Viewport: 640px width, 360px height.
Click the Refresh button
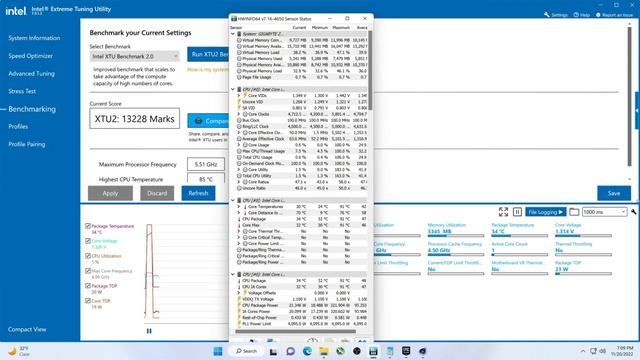click(198, 193)
